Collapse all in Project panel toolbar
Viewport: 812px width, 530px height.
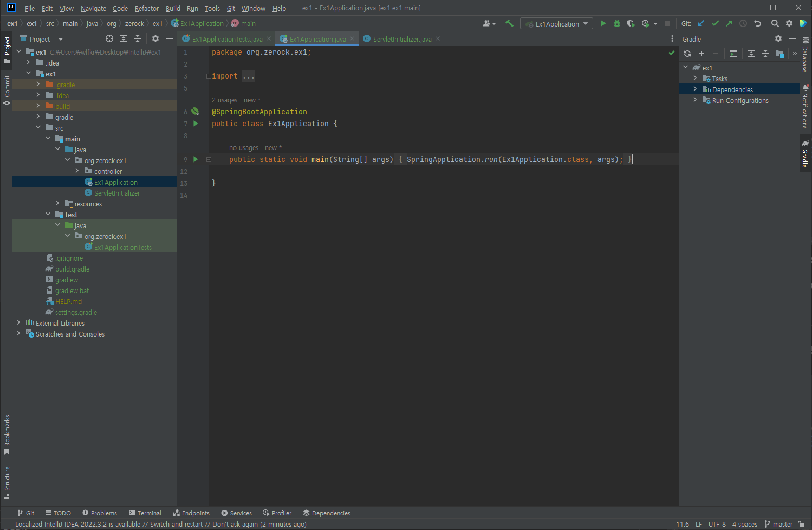(x=138, y=38)
